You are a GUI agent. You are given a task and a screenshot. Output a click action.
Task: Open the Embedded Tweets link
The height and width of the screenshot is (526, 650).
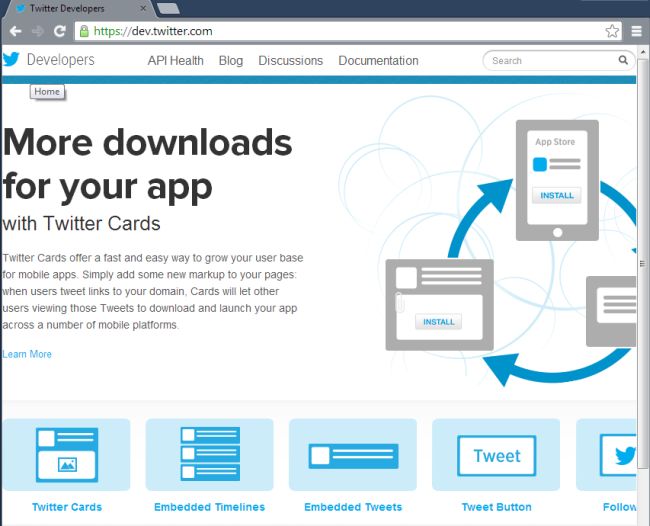click(x=353, y=507)
